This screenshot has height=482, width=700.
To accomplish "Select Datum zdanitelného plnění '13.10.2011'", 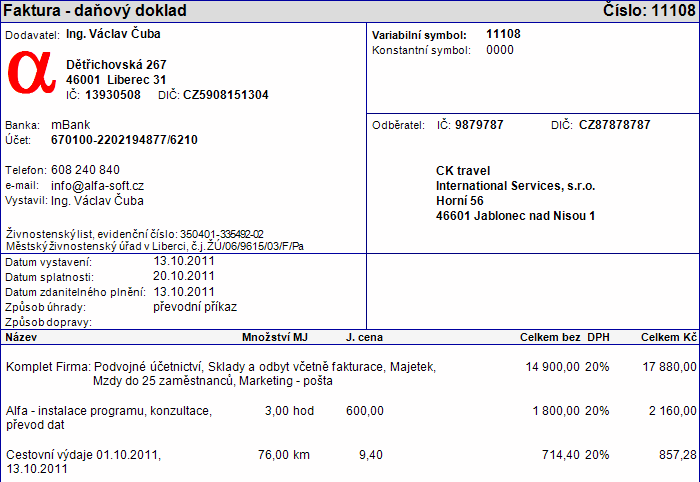I will click(x=184, y=292).
